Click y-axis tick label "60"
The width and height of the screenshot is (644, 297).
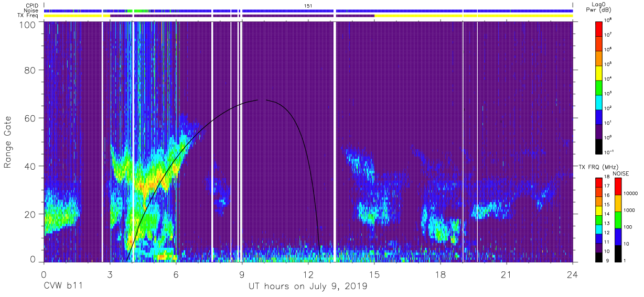pyautogui.click(x=30, y=118)
